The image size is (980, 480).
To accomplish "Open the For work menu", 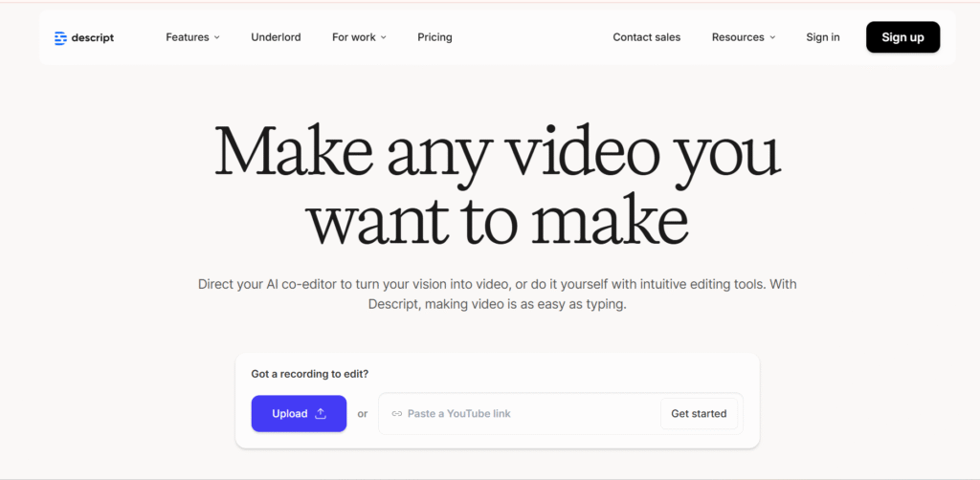I will coord(360,37).
